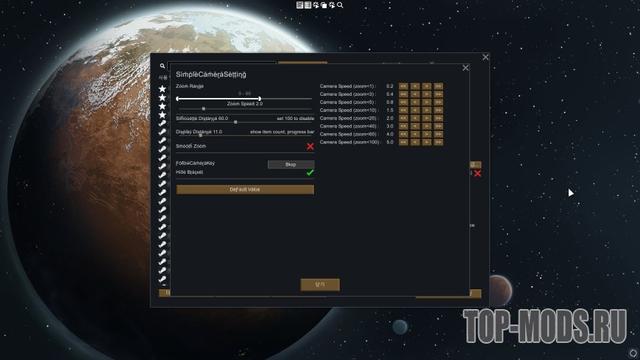Viewport: 640px width, 360px height.
Task: Click far-left decrease button for Camera Speed zoom=1
Action: coord(403,86)
